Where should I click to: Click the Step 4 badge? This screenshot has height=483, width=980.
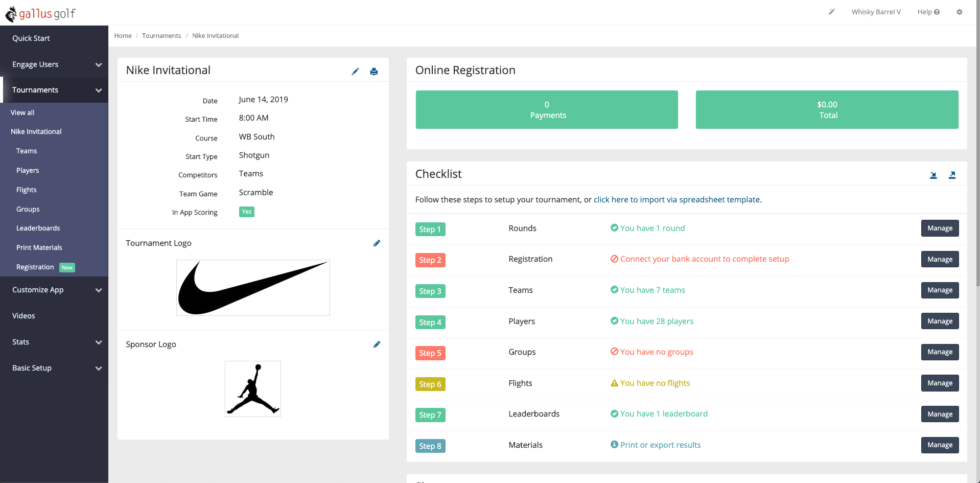click(430, 323)
